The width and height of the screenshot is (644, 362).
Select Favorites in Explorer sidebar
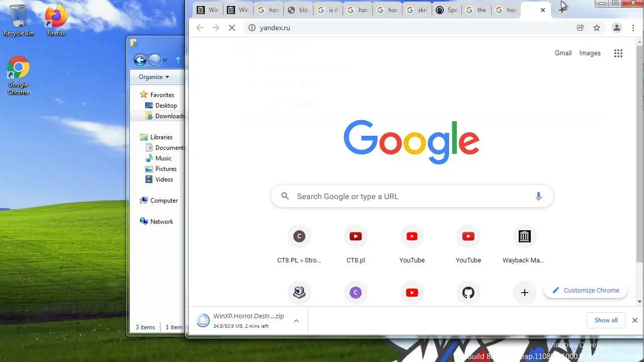(x=156, y=95)
